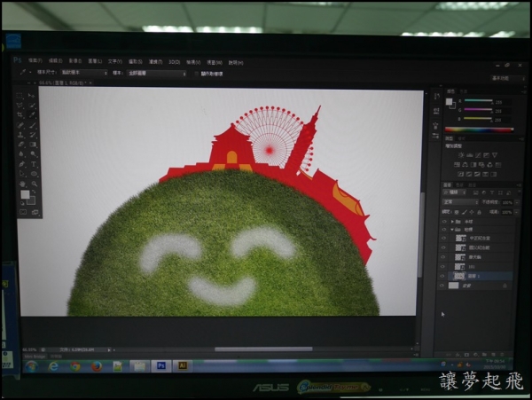The height and width of the screenshot is (400, 532).
Task: Select the Gradient tool
Action: (33, 145)
